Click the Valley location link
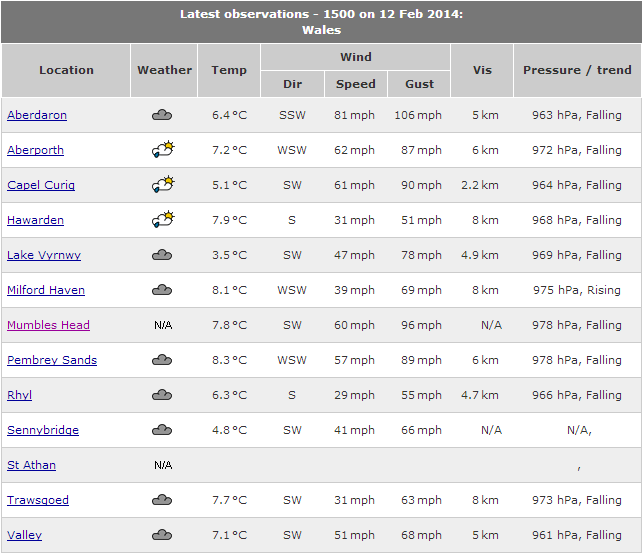Screen dimensions: 642x553 point(25,535)
